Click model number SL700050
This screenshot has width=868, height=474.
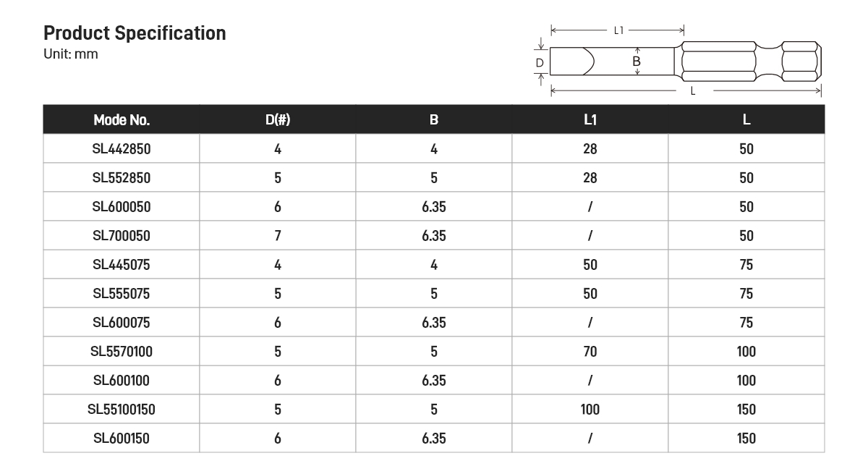122,236
